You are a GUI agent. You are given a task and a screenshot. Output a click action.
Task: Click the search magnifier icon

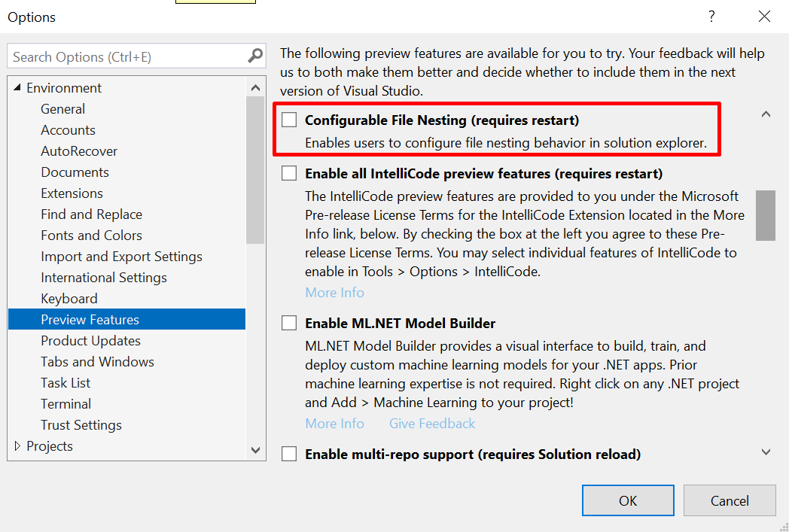(254, 56)
